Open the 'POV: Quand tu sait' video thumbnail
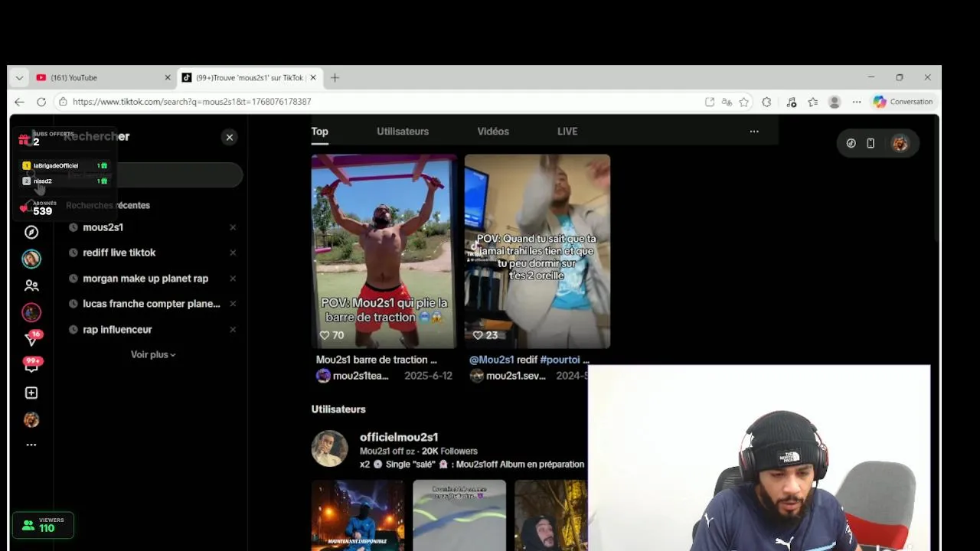980x551 pixels. pos(537,251)
